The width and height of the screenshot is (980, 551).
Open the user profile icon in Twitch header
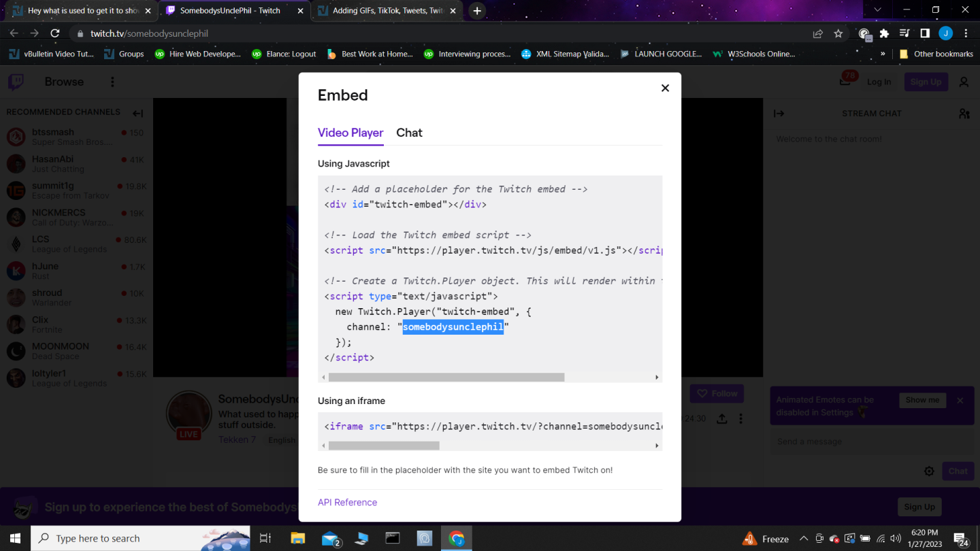[964, 82]
